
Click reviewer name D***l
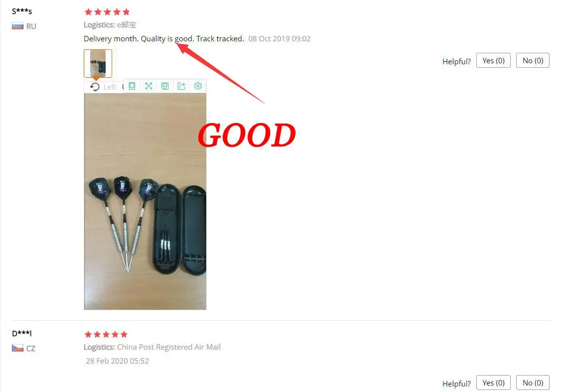pyautogui.click(x=22, y=333)
